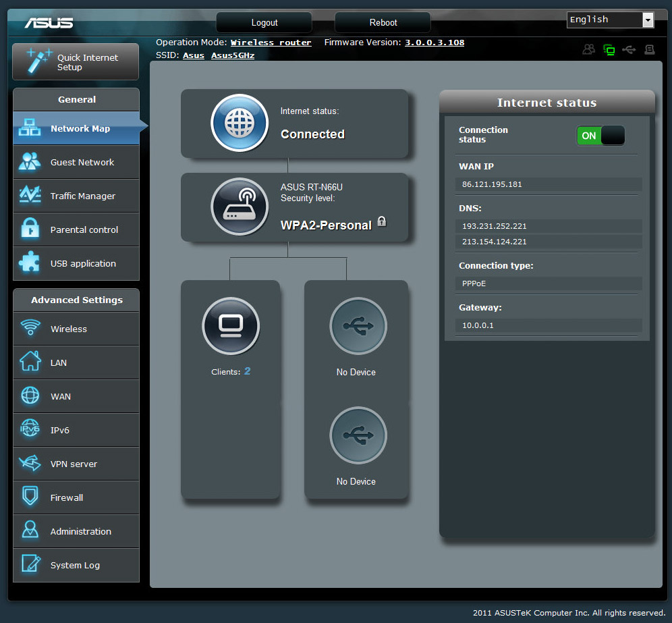This screenshot has height=623, width=672.
Task: Click the WPA2-Personal security level text
Action: (x=326, y=225)
